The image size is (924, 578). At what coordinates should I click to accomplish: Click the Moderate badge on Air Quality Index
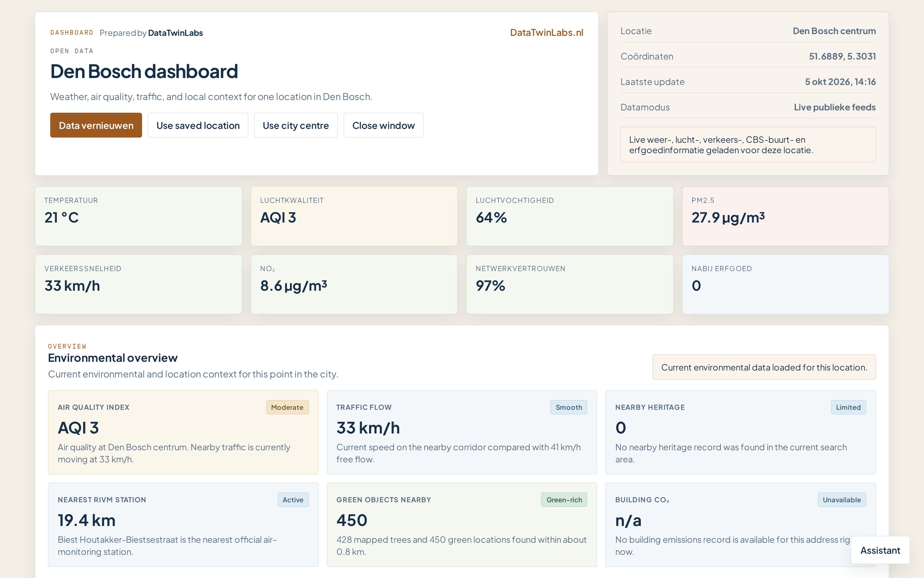click(x=287, y=407)
